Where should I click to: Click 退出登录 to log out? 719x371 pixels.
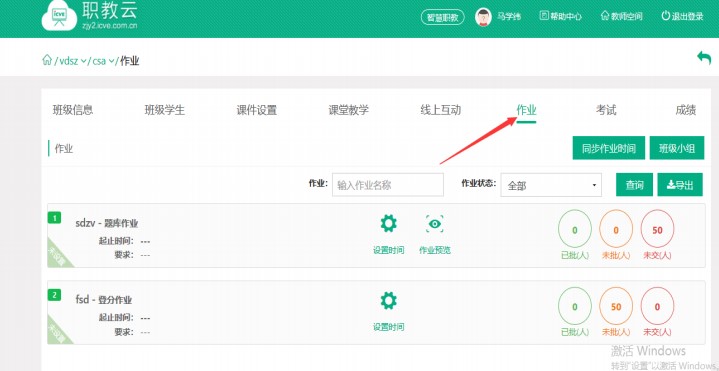point(682,17)
